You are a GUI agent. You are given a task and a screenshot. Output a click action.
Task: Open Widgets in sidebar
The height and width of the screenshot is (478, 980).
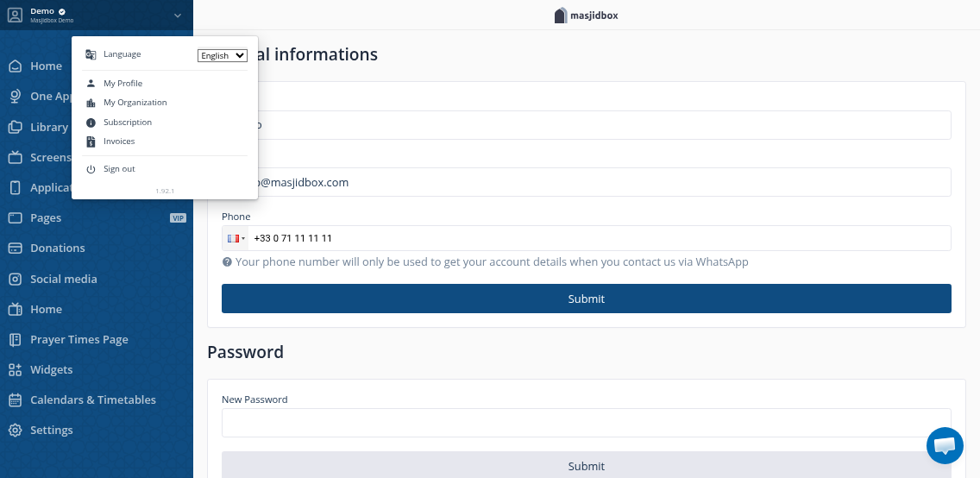click(x=51, y=370)
